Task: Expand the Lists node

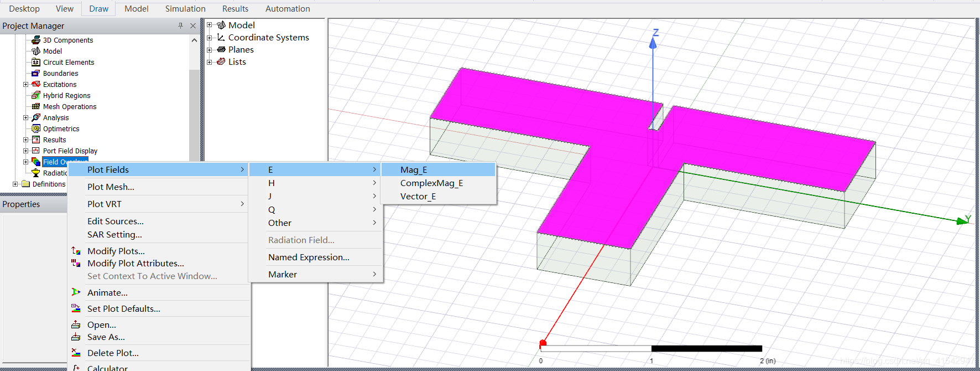Action: tap(210, 61)
